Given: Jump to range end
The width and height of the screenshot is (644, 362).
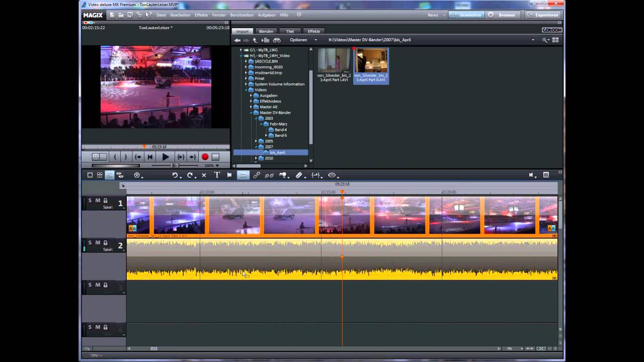Looking at the screenshot, I should click(193, 157).
